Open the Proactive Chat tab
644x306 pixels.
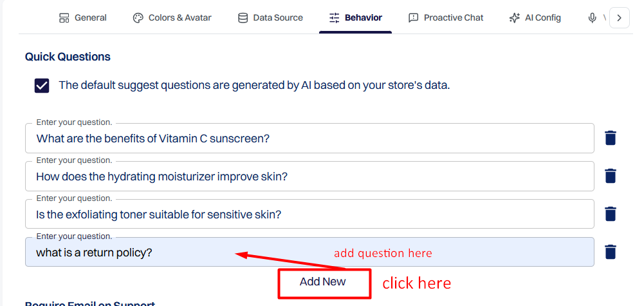pyautogui.click(x=446, y=17)
